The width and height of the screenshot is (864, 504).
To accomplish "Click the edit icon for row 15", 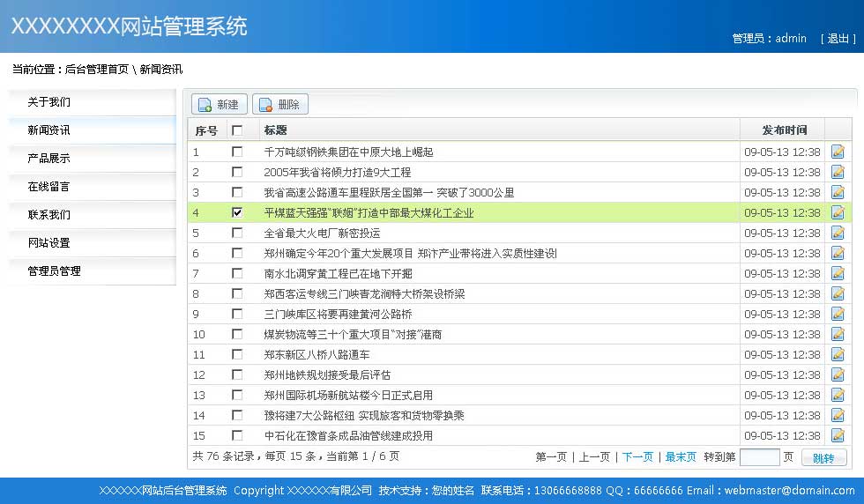I will [x=838, y=435].
